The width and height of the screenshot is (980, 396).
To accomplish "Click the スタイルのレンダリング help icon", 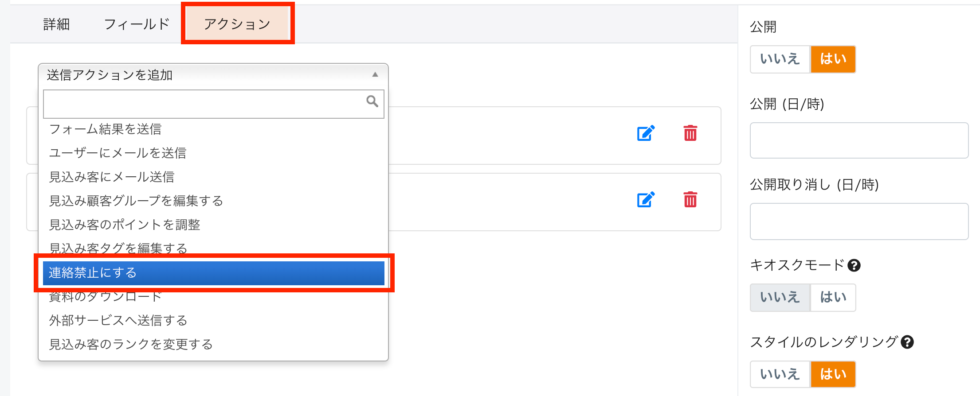I will tap(907, 342).
